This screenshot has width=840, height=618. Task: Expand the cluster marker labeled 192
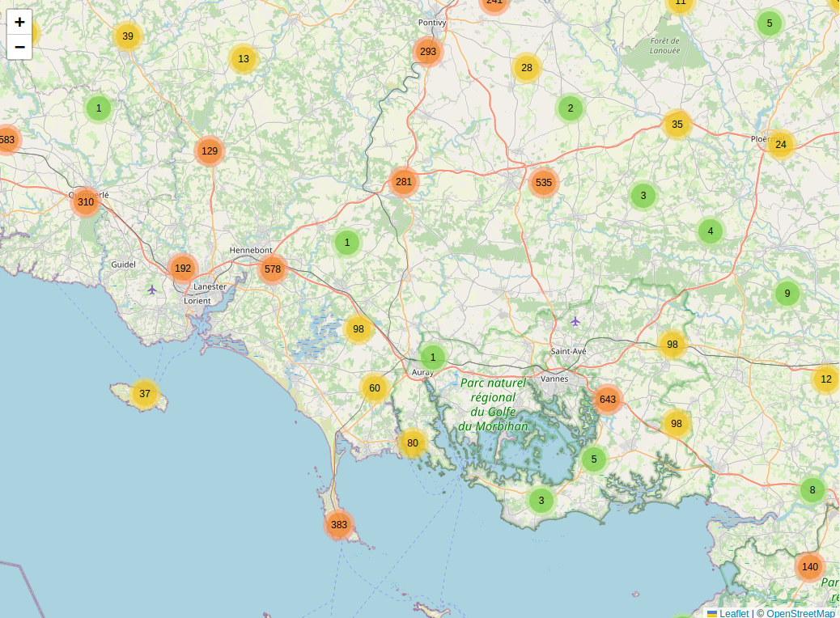183,269
